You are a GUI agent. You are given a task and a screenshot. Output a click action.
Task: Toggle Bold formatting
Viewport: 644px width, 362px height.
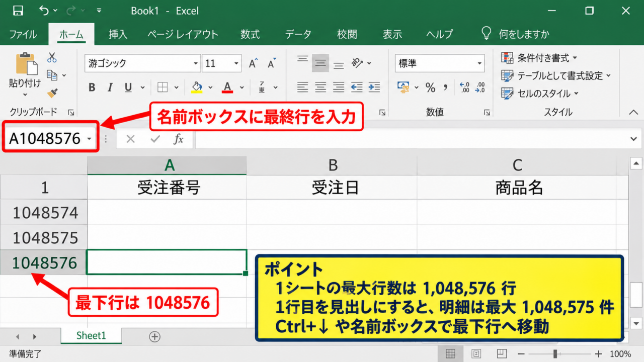coord(92,87)
